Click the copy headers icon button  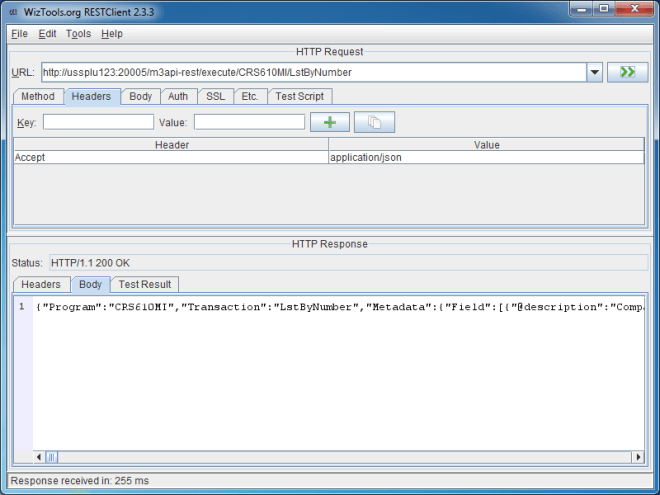click(374, 122)
